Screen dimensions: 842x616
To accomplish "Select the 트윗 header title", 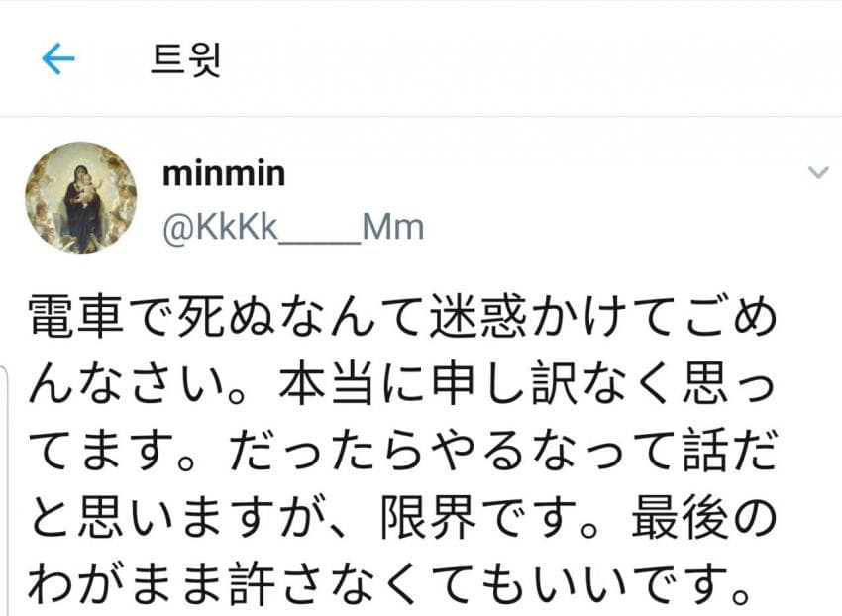I will [x=185, y=60].
